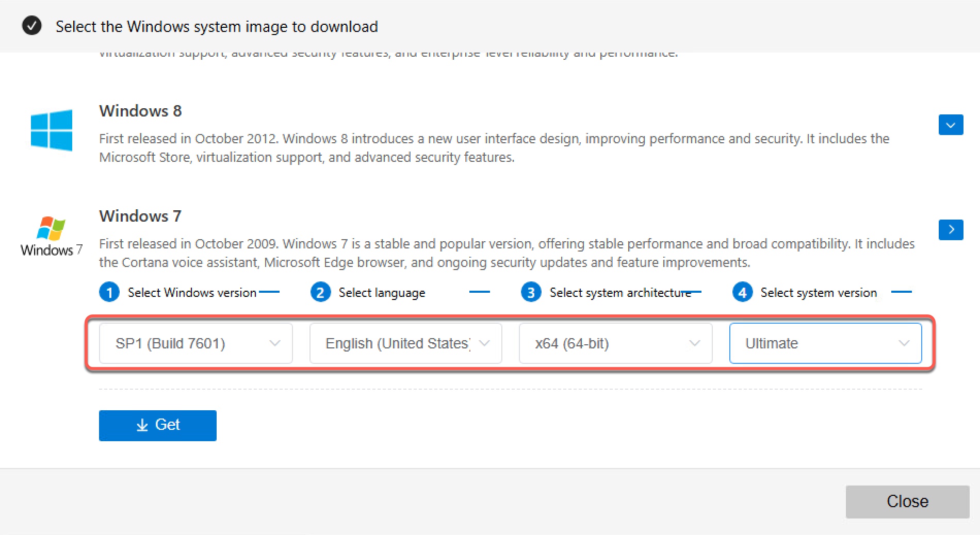
Task: Click the download arrow icon inside the Get button
Action: coord(143,425)
